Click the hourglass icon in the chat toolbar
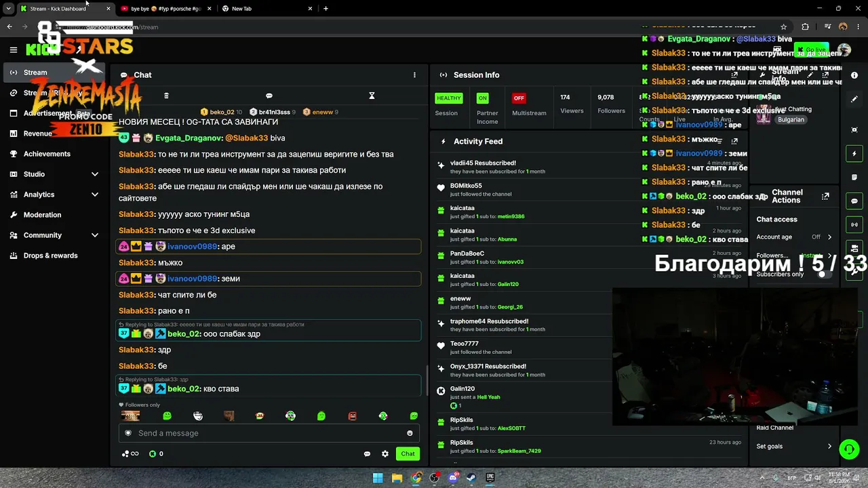The image size is (868, 488). tap(372, 96)
